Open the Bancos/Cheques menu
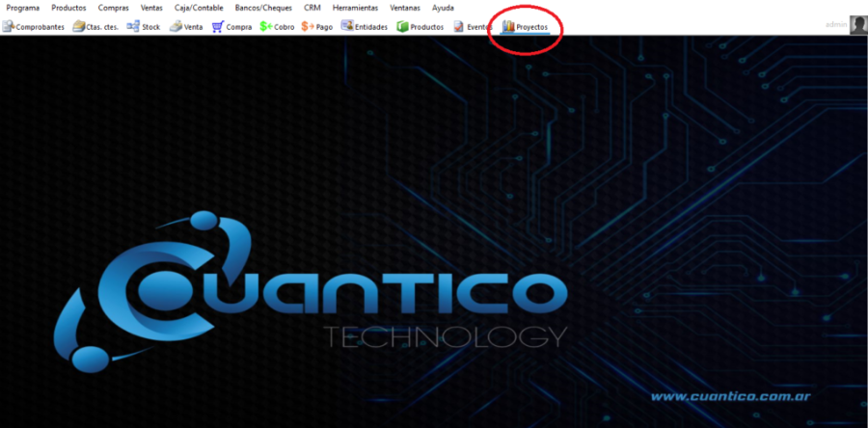This screenshot has width=868, height=428. click(263, 9)
